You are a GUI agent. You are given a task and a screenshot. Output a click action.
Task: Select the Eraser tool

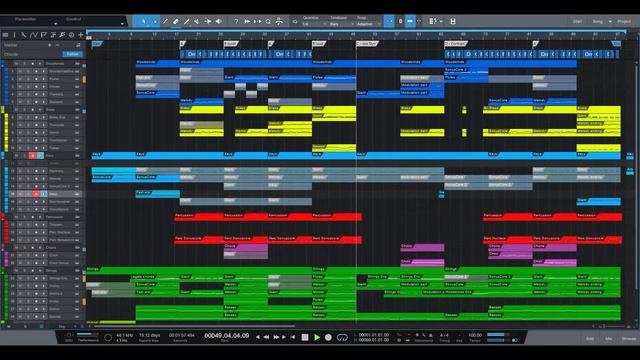pyautogui.click(x=176, y=21)
